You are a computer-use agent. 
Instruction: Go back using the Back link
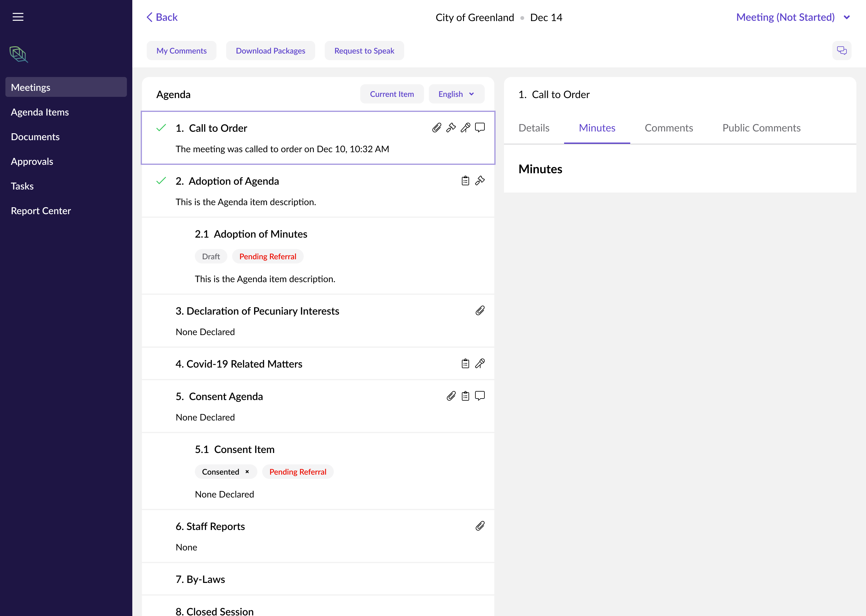pyautogui.click(x=162, y=17)
